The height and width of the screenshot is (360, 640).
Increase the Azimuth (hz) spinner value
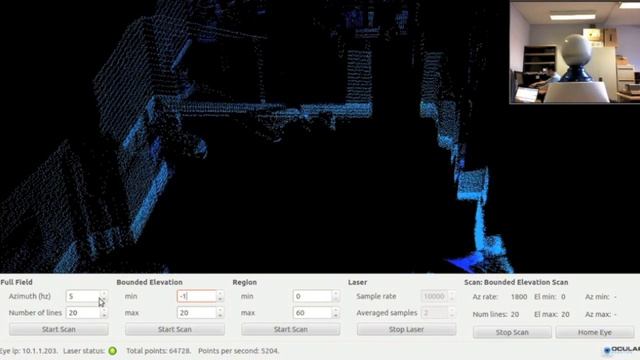point(104,293)
